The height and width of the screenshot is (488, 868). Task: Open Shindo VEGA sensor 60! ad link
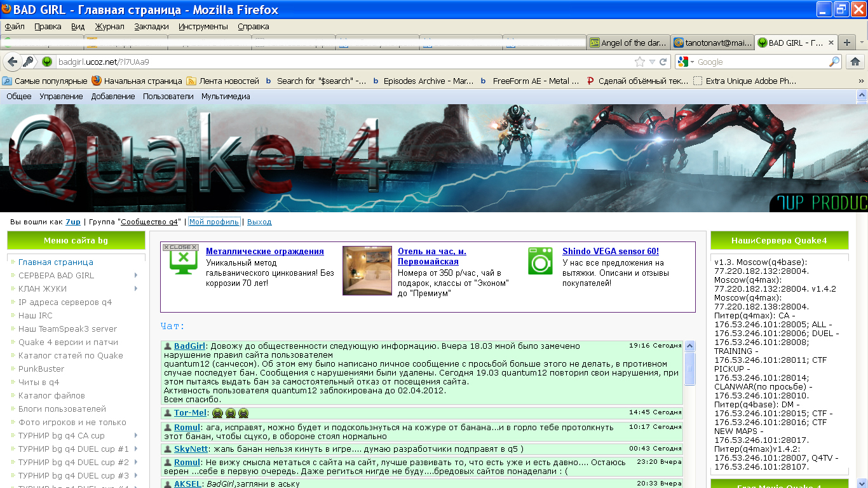point(611,252)
